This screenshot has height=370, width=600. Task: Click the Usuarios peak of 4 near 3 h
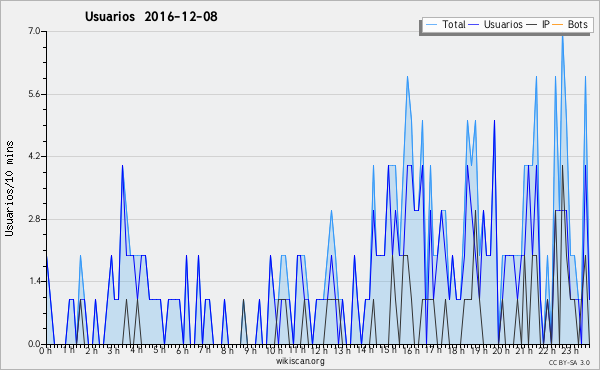pos(122,167)
